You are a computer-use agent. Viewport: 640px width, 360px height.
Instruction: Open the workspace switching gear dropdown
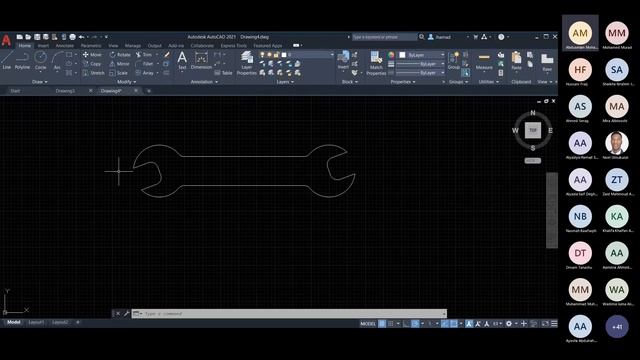coord(510,324)
